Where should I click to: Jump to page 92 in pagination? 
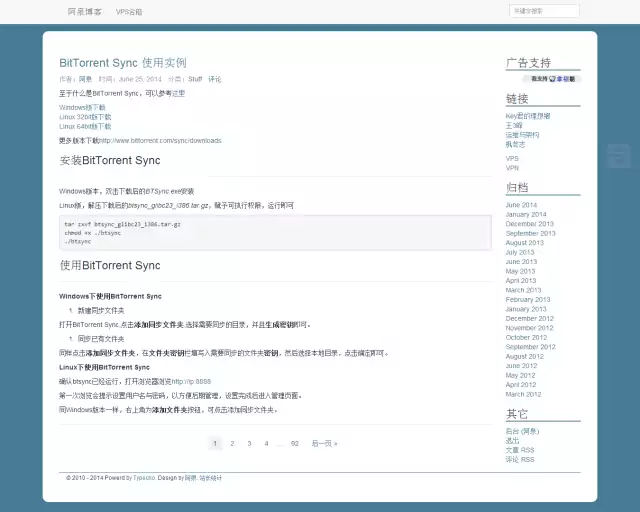[x=294, y=443]
